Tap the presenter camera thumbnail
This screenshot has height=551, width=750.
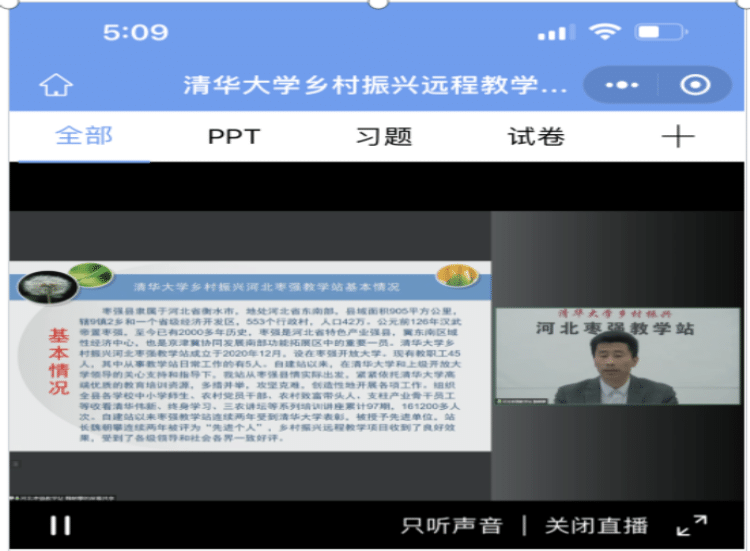coord(618,356)
